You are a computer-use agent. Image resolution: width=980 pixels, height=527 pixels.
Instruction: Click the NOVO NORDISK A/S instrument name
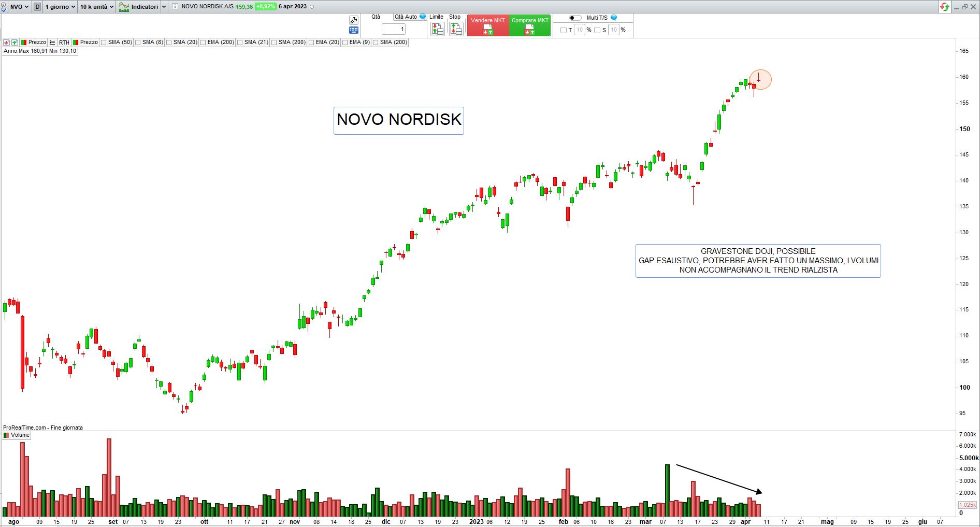point(208,7)
